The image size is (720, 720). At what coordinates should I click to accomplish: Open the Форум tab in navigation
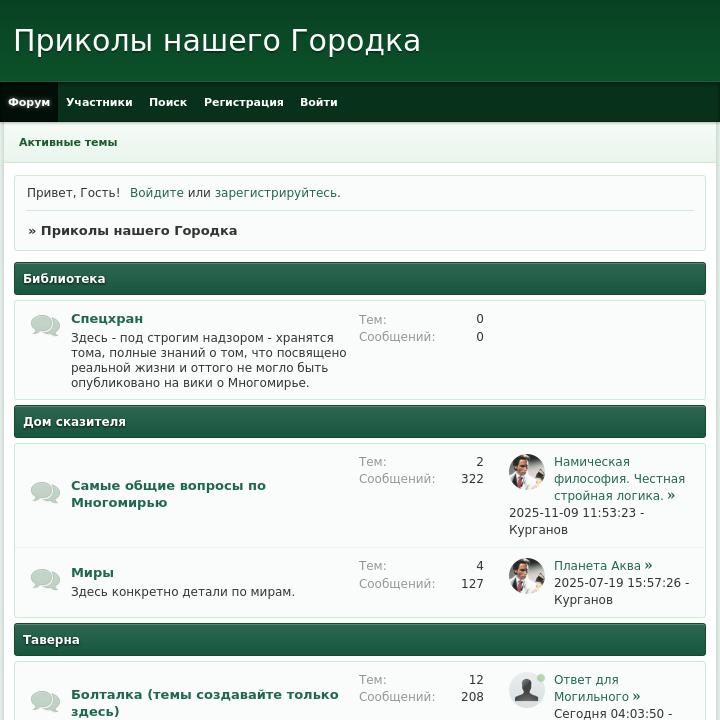click(29, 102)
